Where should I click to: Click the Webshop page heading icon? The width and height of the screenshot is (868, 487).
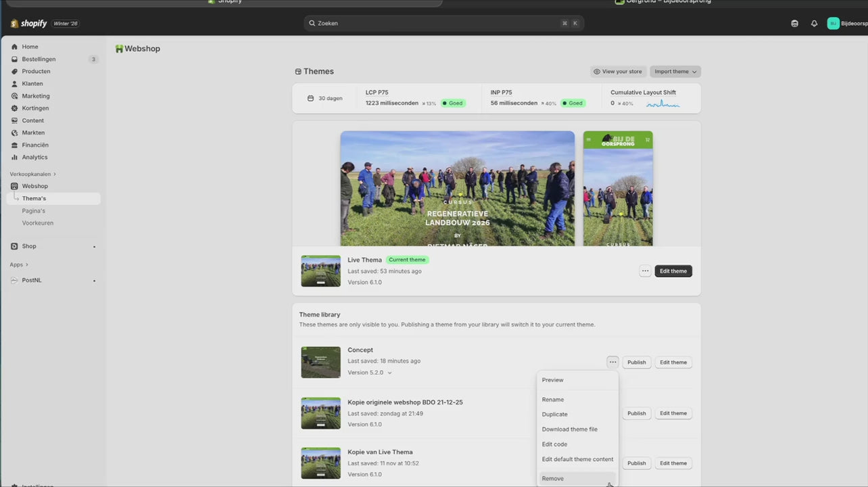click(x=119, y=49)
